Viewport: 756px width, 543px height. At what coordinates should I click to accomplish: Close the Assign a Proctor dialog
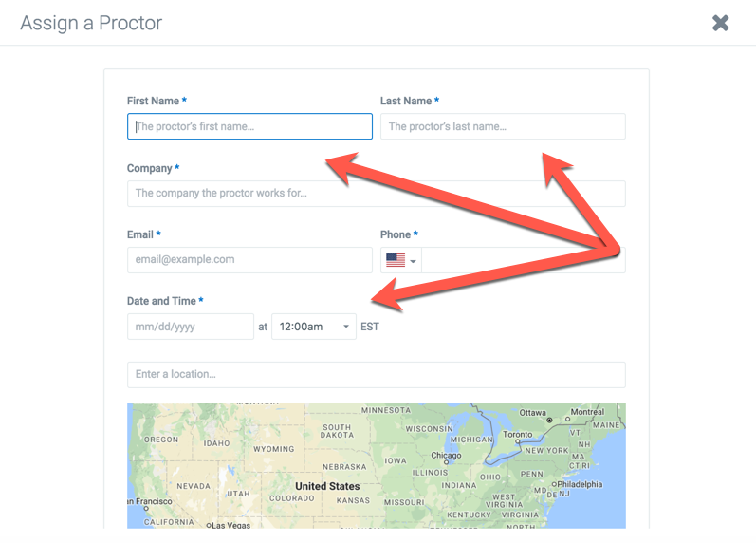click(720, 23)
